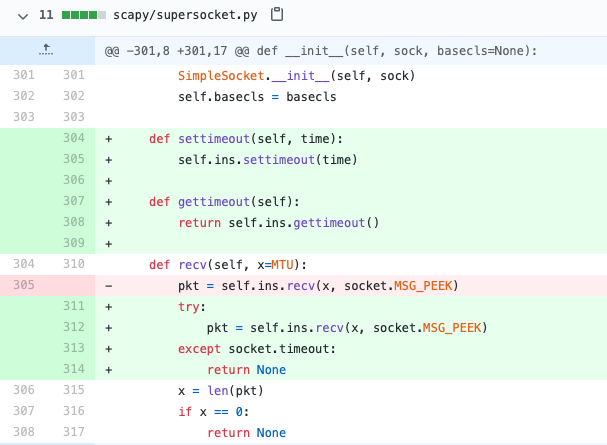Click the deleted 'pkt = self.ins.recv' line
607x445 pixels.
point(318,286)
